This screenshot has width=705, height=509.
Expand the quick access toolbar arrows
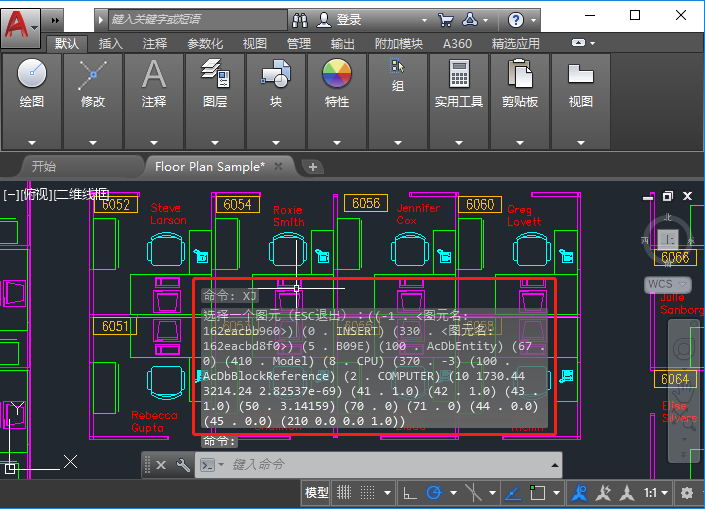coord(55,20)
